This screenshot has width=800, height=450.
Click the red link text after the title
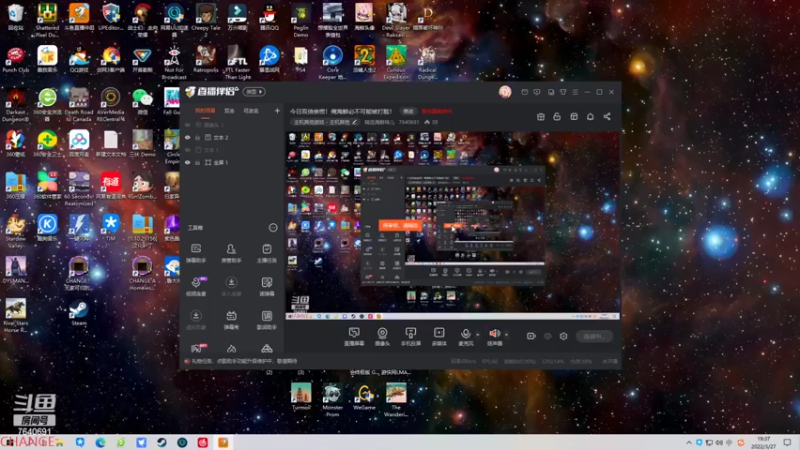[437, 111]
